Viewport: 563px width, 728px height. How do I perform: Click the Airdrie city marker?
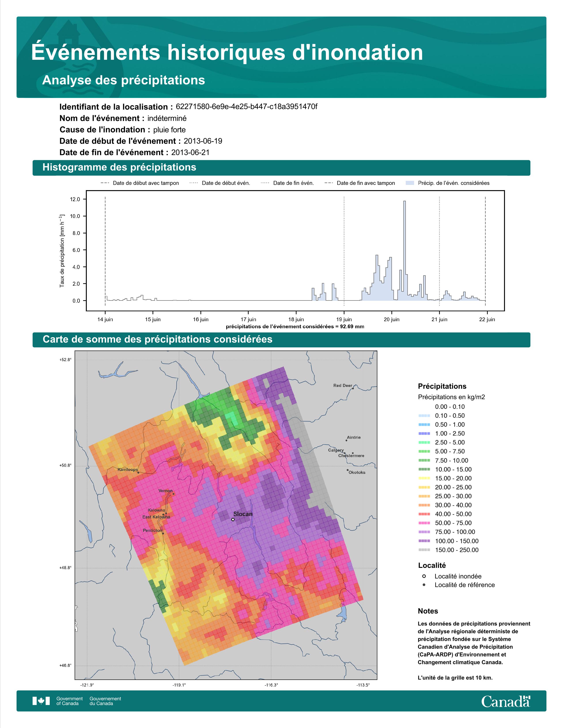[x=346, y=440]
